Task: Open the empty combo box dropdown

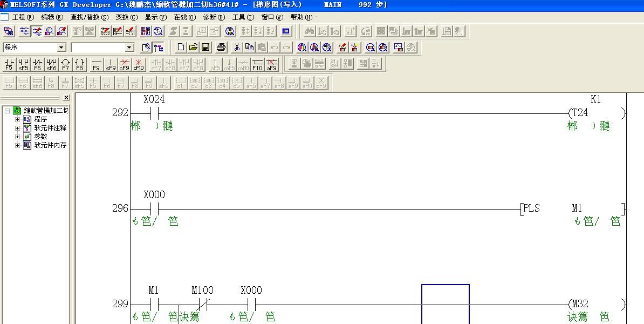Action: pyautogui.click(x=129, y=48)
